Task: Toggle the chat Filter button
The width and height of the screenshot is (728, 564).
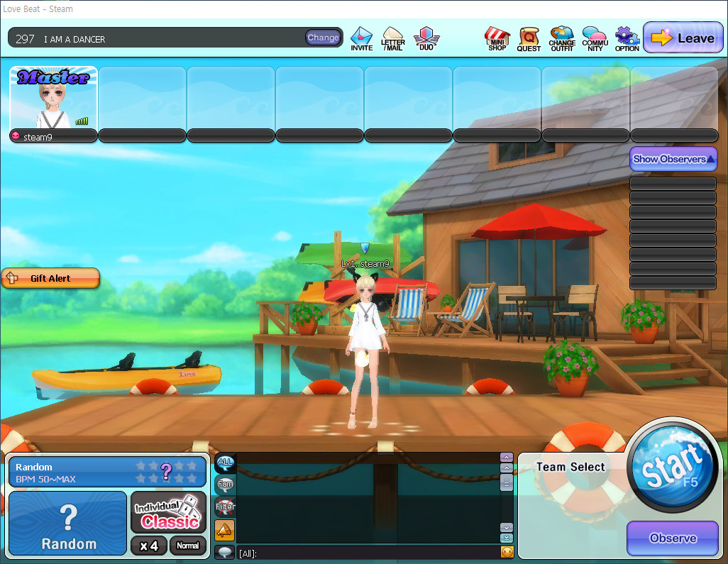Action: pos(225,507)
